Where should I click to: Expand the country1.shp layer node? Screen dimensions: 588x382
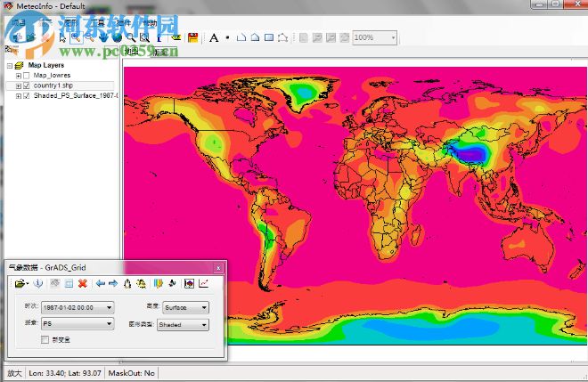click(x=19, y=85)
